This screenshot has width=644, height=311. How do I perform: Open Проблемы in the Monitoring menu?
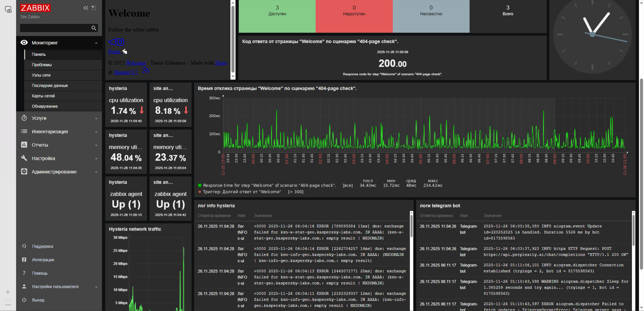point(42,65)
